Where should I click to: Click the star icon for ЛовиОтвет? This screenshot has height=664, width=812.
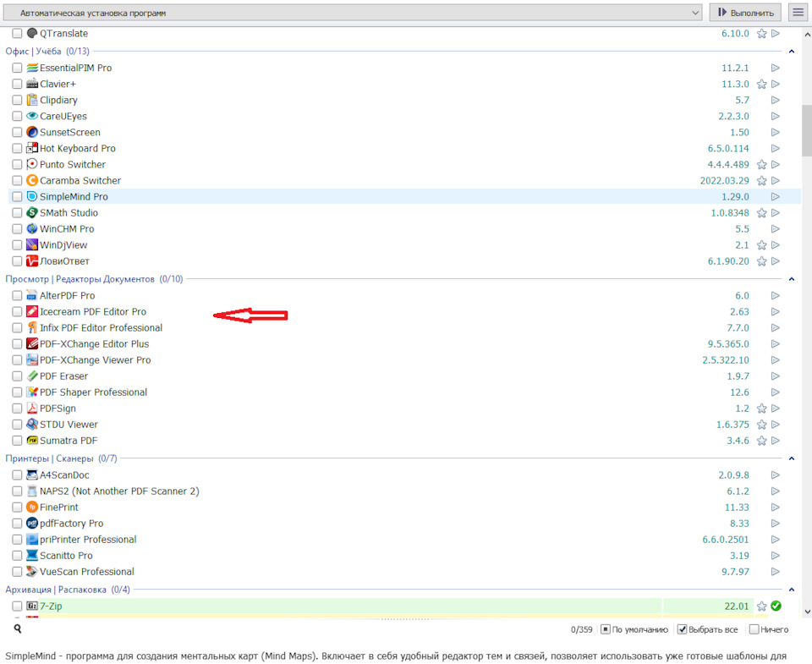(x=761, y=261)
